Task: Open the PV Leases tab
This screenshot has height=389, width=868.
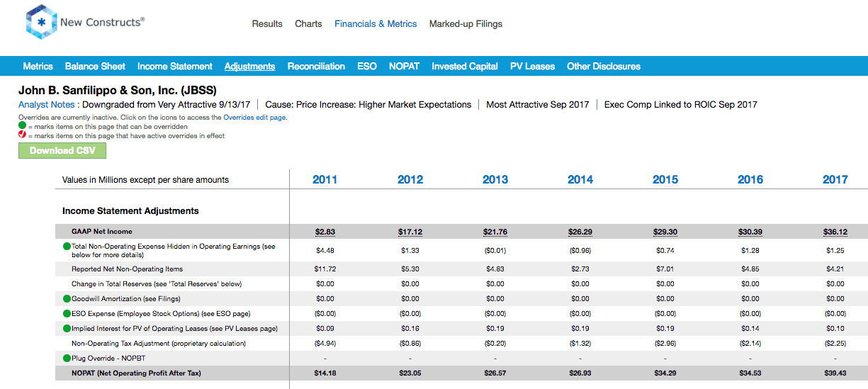Action: tap(532, 66)
